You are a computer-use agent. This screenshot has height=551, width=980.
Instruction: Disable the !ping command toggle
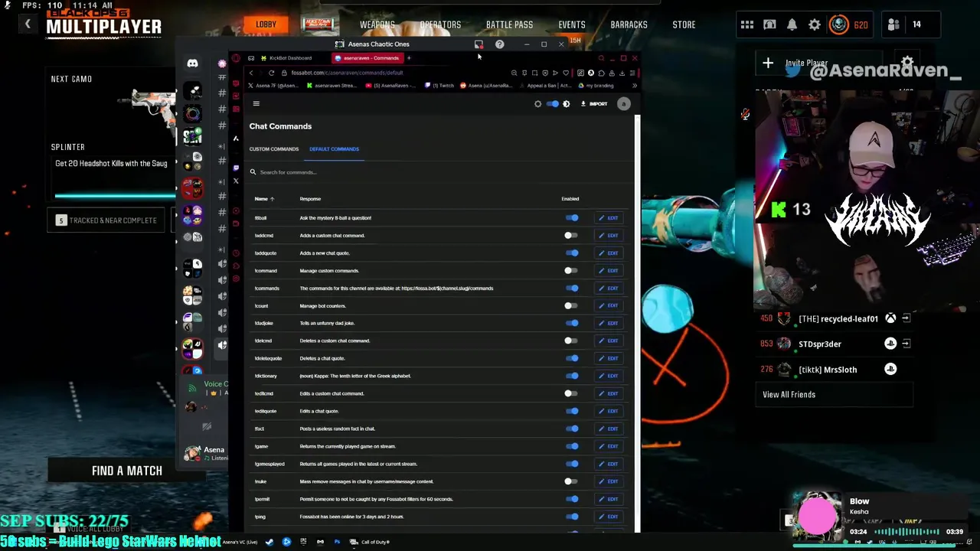point(572,517)
